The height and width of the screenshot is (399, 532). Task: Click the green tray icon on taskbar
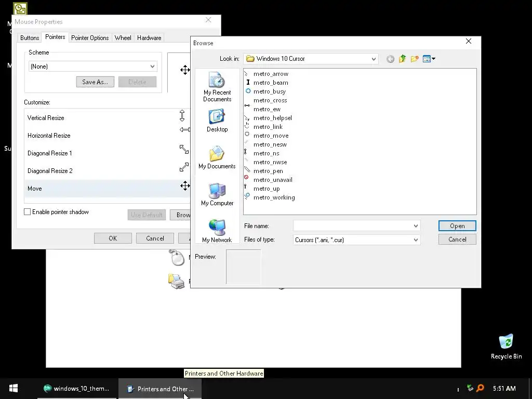click(x=470, y=388)
